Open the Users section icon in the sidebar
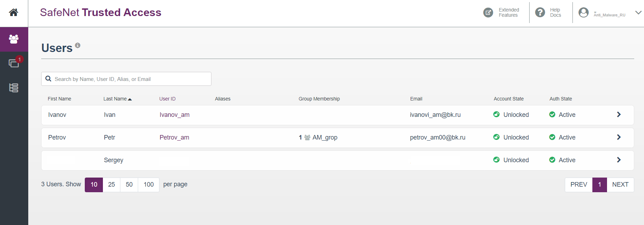The height and width of the screenshot is (225, 644). (14, 39)
